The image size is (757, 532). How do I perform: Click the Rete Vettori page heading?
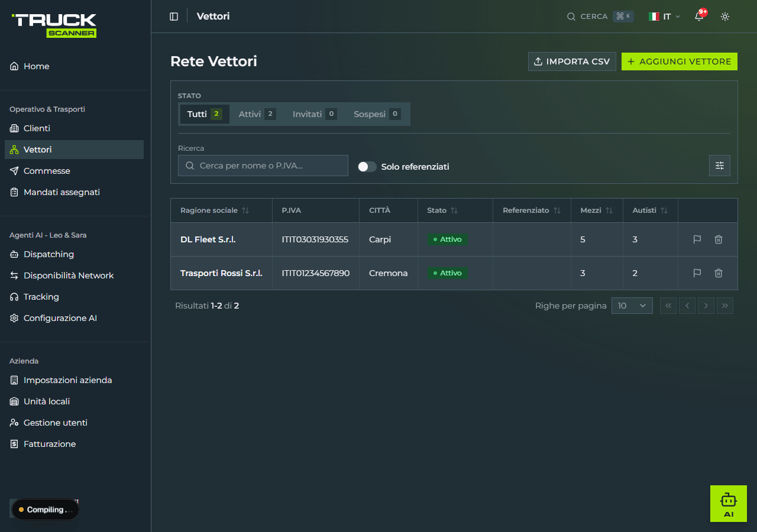[x=213, y=61]
